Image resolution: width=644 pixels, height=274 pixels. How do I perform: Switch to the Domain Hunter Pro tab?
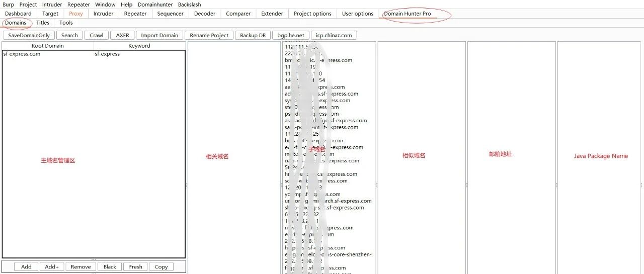[408, 14]
